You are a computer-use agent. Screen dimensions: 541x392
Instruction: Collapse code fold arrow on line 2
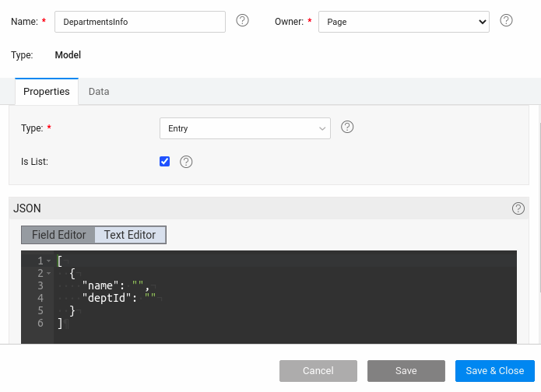(48, 273)
